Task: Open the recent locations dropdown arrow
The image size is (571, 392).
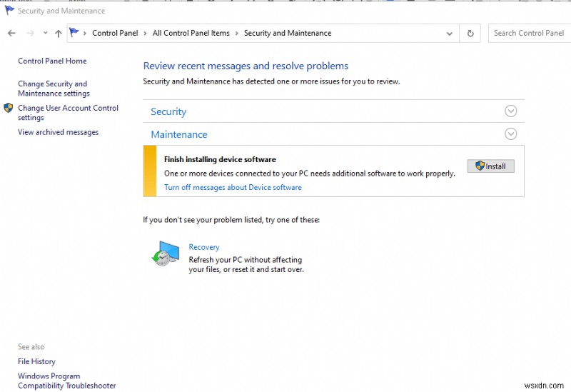Action: coord(45,33)
